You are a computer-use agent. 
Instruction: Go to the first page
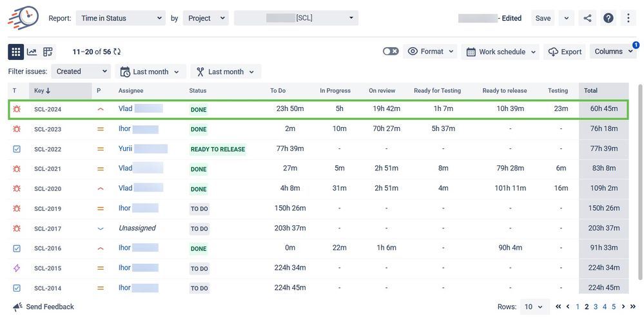point(558,306)
